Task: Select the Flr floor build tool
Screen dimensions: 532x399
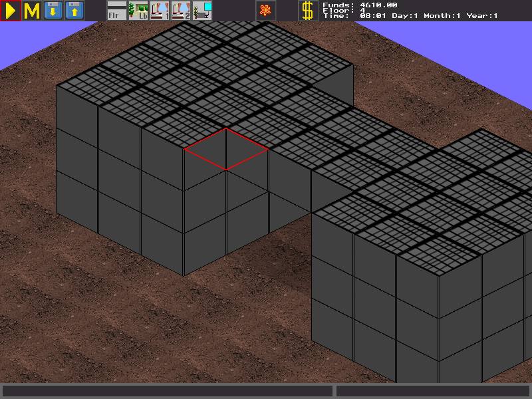Action: coord(117,11)
